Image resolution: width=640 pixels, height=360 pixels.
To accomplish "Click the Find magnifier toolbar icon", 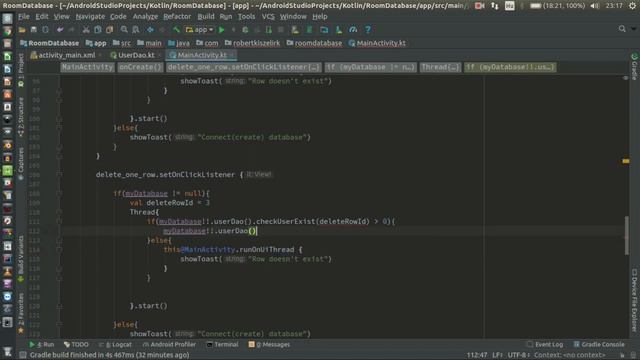I will click(124, 29).
